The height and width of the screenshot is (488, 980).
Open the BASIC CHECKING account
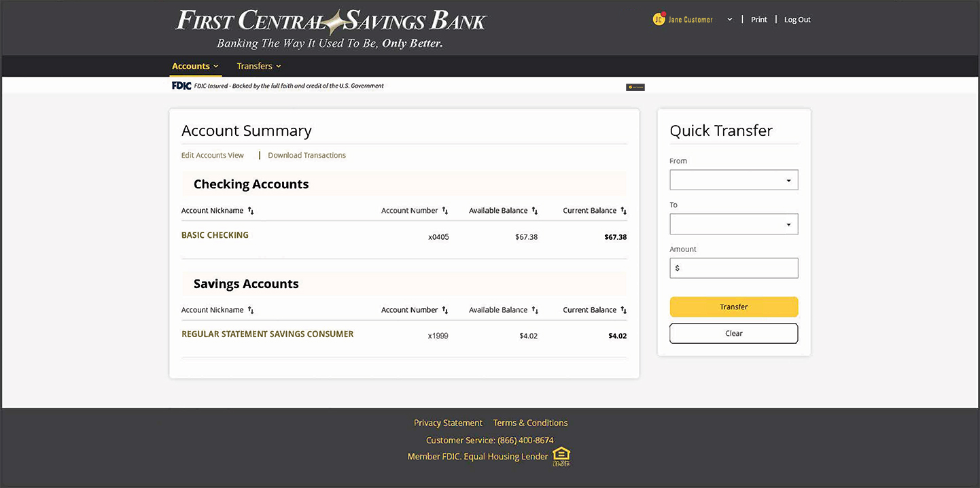pyautogui.click(x=215, y=235)
